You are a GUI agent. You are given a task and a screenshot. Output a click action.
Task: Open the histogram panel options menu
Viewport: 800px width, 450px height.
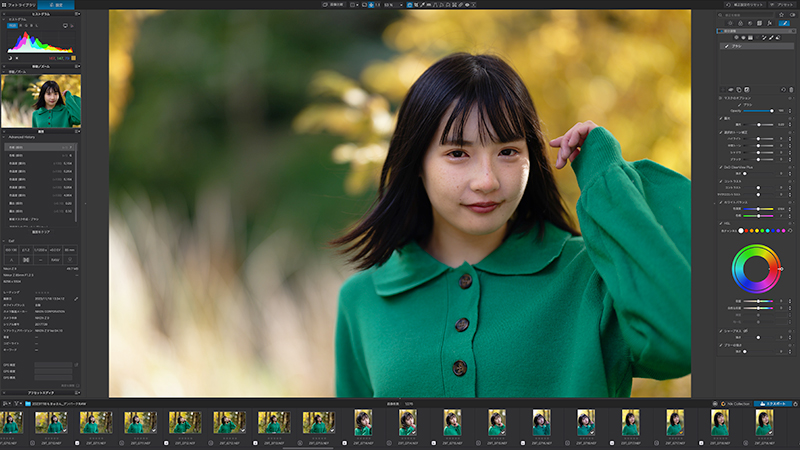77,14
